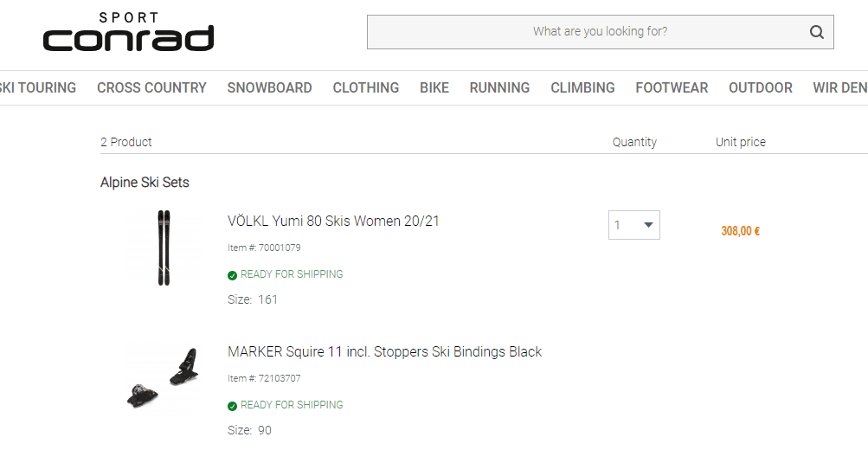Open the quantity dropdown for VÖLKL skis
This screenshot has width=868, height=450.
pyautogui.click(x=633, y=225)
